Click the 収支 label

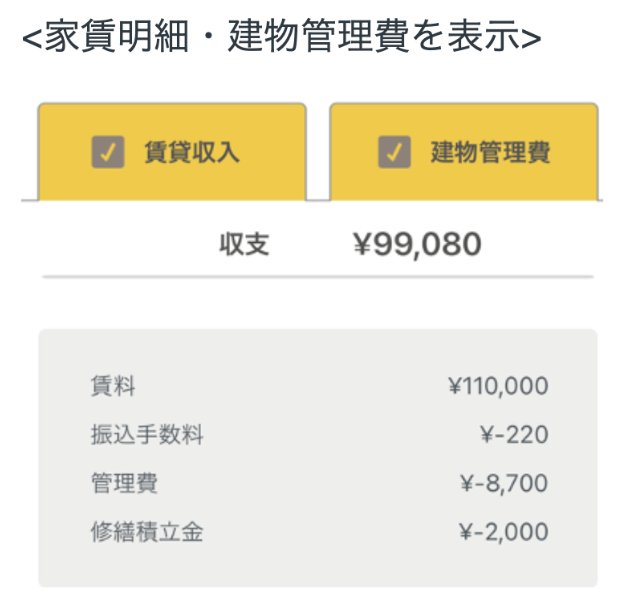pos(245,243)
